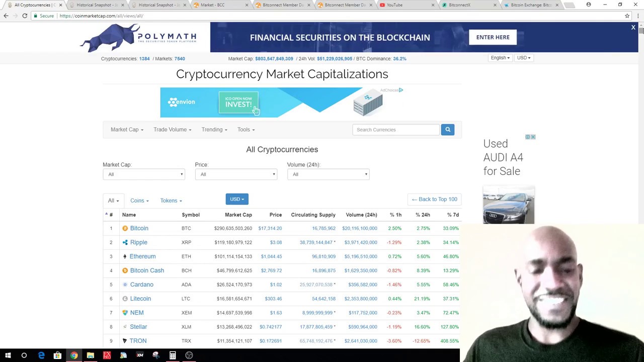644x362 pixels.
Task: Click the Back to Top 100 link
Action: (x=434, y=199)
